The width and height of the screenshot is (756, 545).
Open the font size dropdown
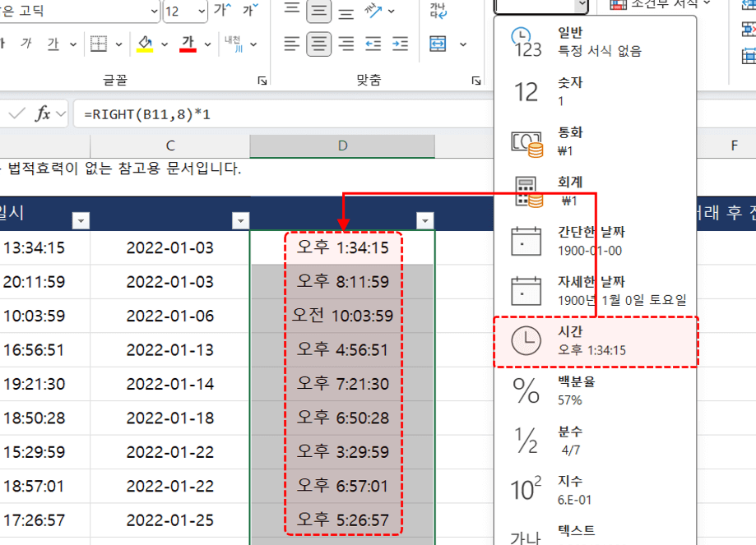200,11
